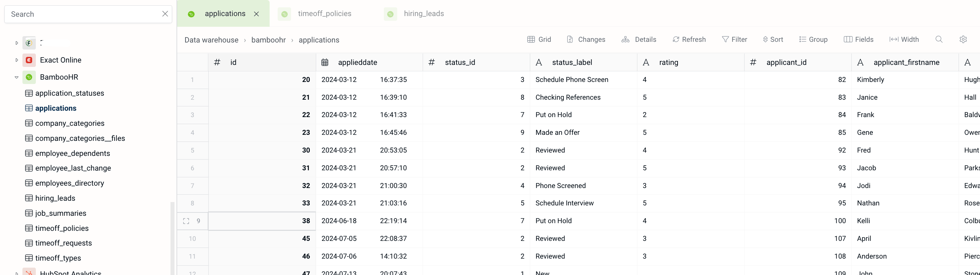This screenshot has width=980, height=275.
Task: Open table settings gear icon
Action: coord(963,39)
